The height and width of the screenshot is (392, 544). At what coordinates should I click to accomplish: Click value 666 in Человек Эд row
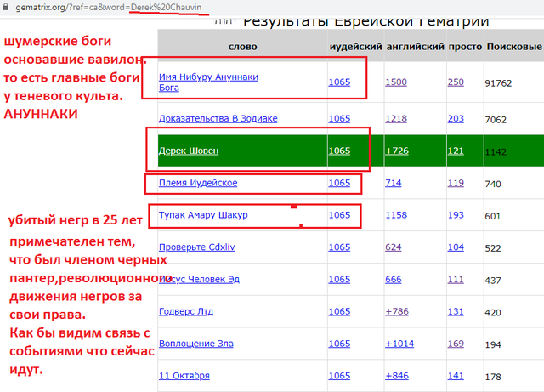coord(393,279)
